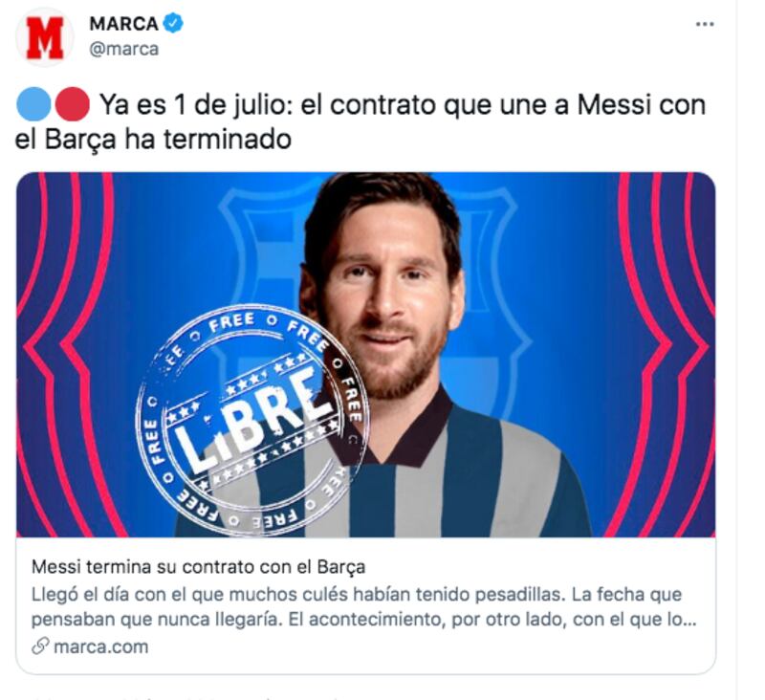Image resolution: width=765 pixels, height=700 pixels.
Task: Click the LIBRE stamp in the card image
Action: pos(251,419)
